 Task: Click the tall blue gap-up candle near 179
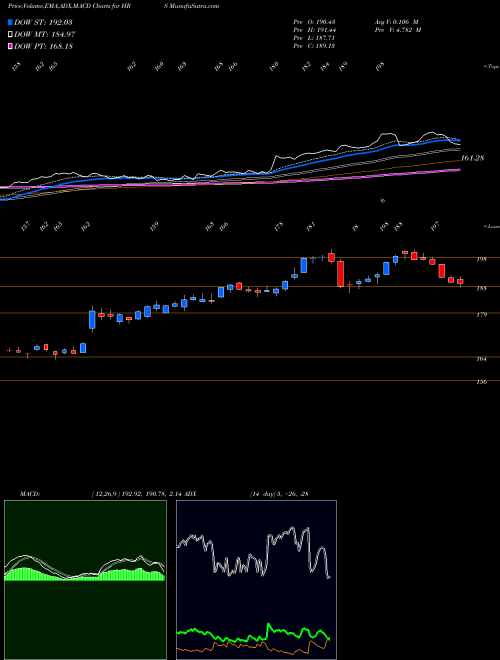(x=92, y=319)
